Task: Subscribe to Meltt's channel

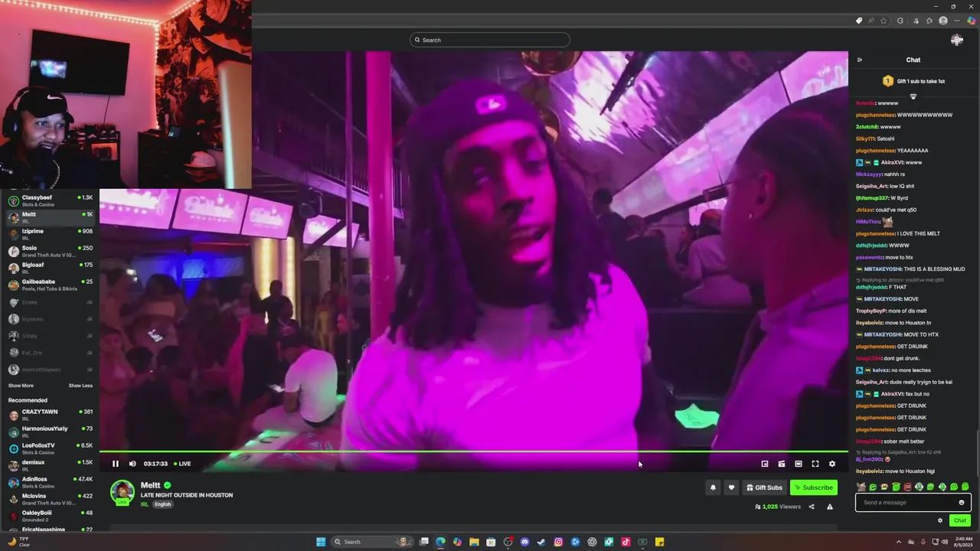Action: [x=813, y=487]
